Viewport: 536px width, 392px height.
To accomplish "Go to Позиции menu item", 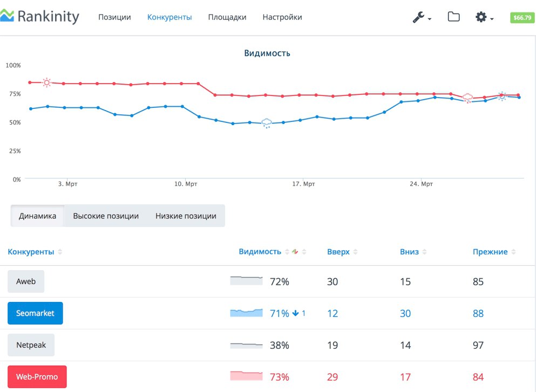I will pyautogui.click(x=114, y=17).
